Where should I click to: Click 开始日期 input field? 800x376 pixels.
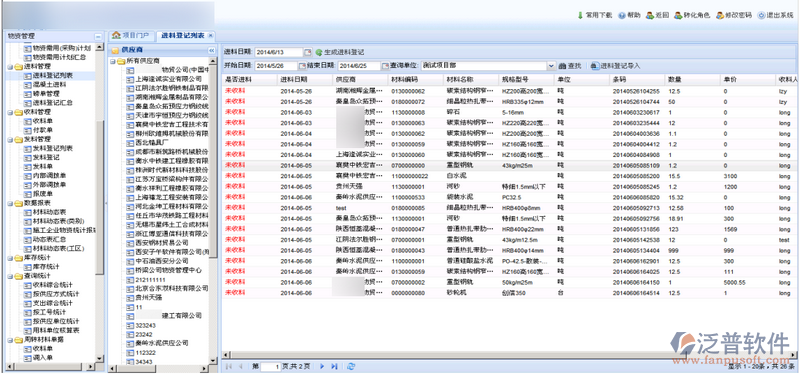point(276,66)
